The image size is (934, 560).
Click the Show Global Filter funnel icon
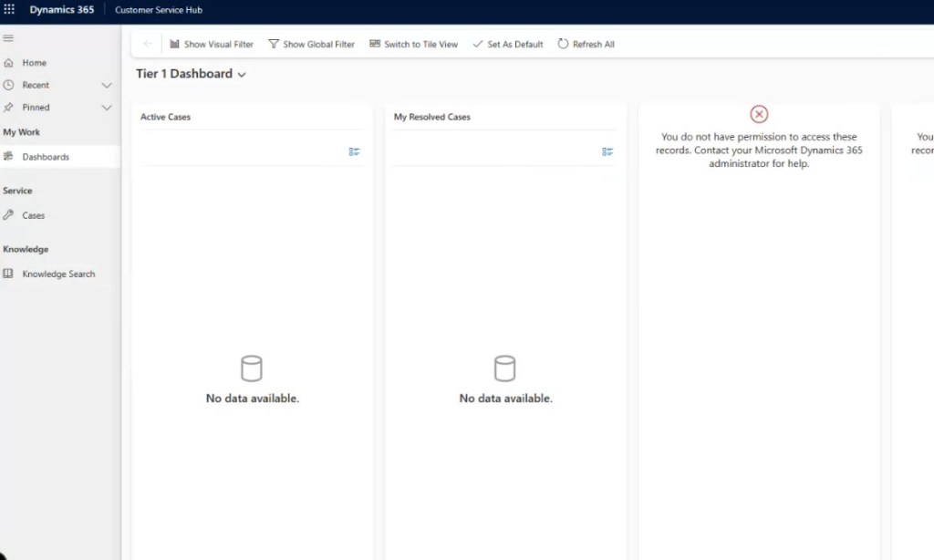[274, 44]
